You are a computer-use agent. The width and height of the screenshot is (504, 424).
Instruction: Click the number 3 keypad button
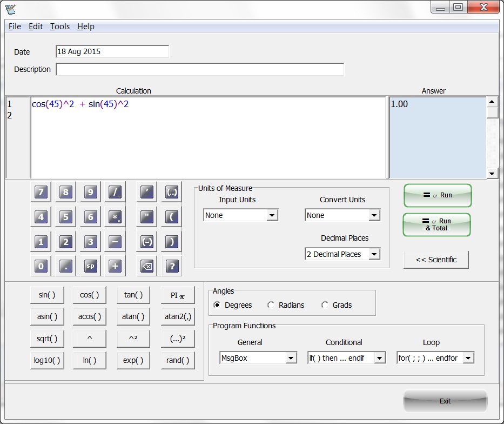[x=90, y=242]
